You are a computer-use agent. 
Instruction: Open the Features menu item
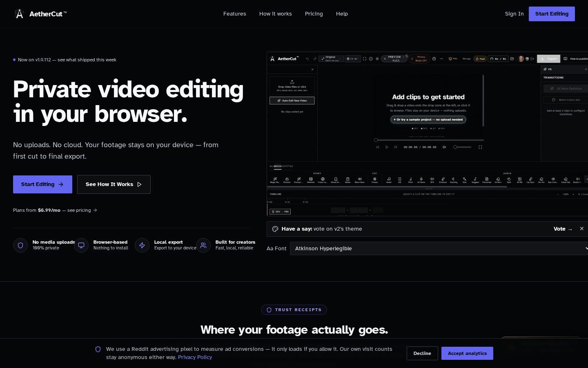[x=234, y=14]
